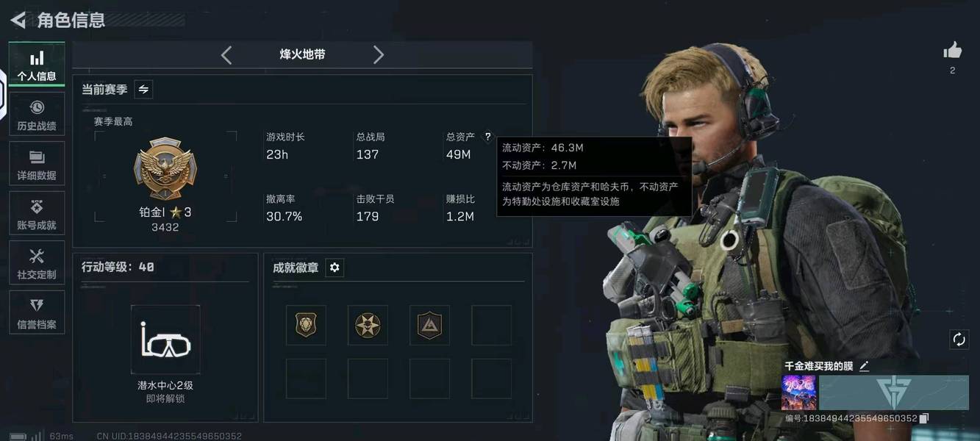Click the 总资产 question mark help icon

pyautogui.click(x=487, y=137)
